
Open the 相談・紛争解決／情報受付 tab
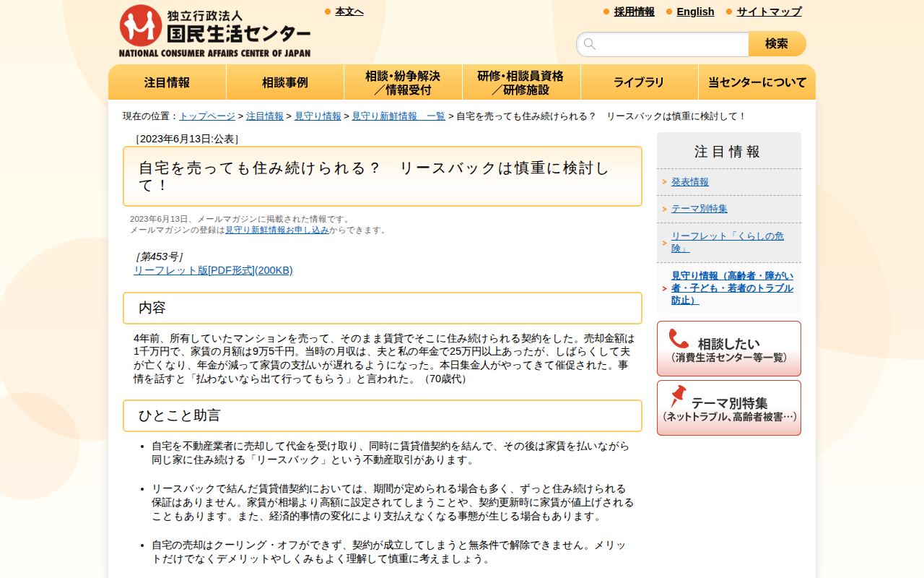click(403, 82)
